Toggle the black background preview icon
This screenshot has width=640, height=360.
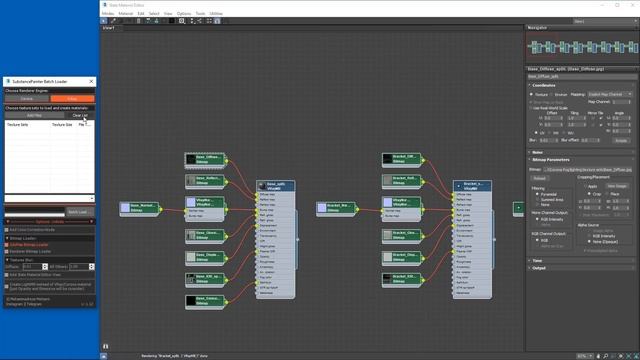click(171, 20)
